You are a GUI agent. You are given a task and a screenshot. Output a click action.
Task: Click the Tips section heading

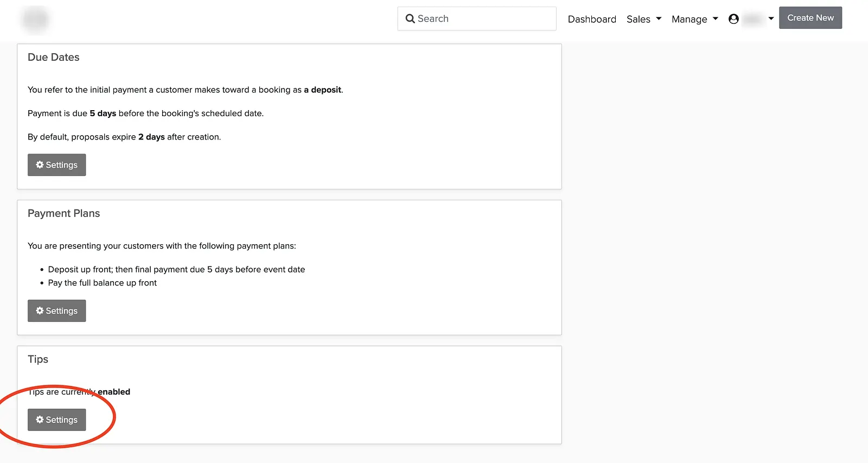[38, 359]
